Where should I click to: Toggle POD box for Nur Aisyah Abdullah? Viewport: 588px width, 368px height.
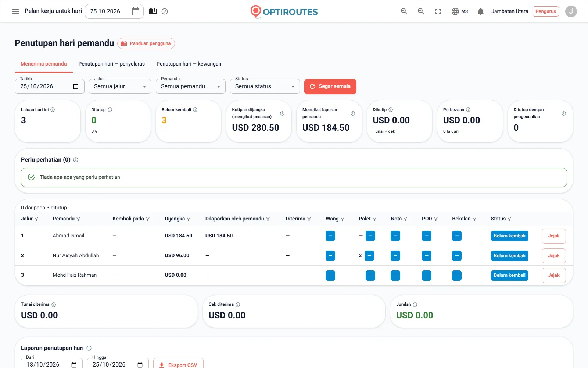(x=427, y=256)
